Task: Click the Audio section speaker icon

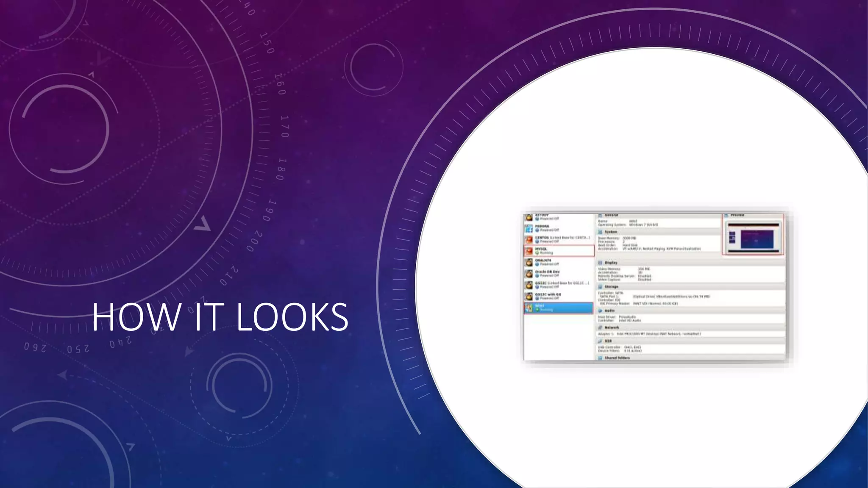Action: click(600, 311)
